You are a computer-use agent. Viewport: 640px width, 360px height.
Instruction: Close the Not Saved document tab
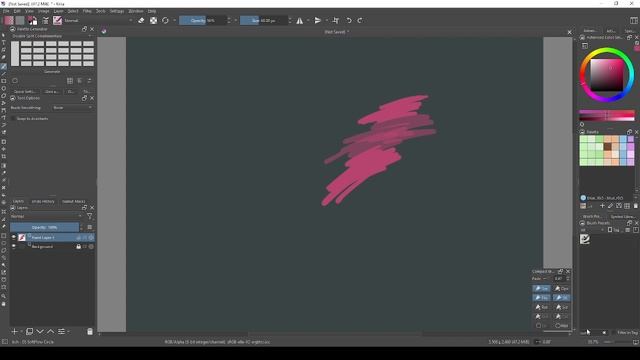(x=569, y=32)
